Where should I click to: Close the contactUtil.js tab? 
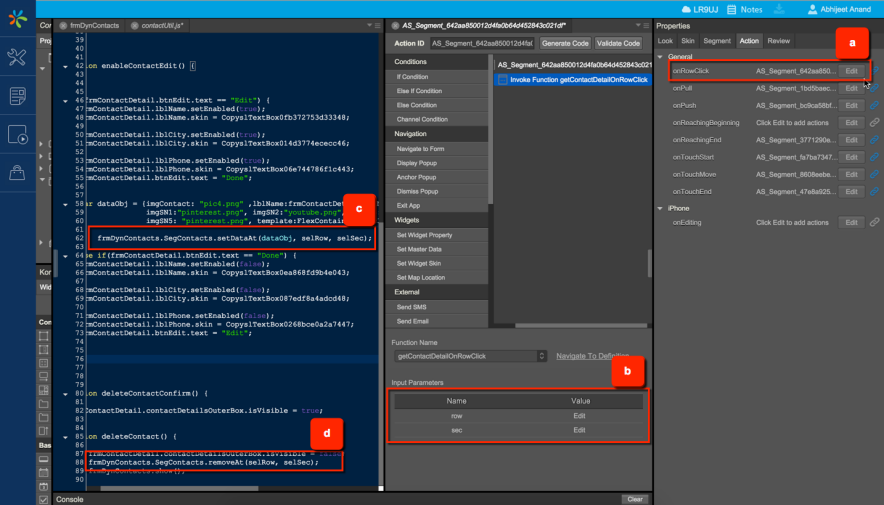point(135,25)
